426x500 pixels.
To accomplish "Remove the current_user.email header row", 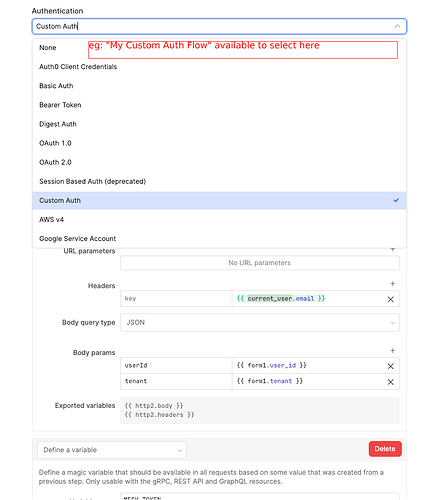I will [391, 299].
